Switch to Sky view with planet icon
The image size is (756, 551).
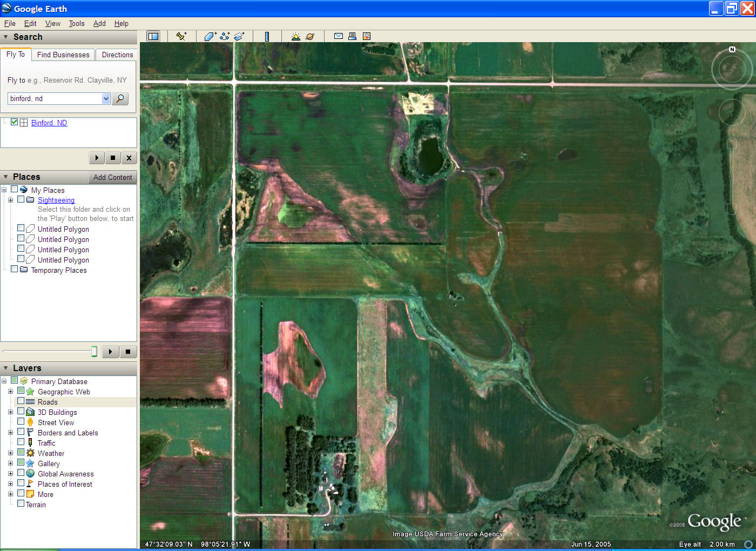tap(310, 36)
